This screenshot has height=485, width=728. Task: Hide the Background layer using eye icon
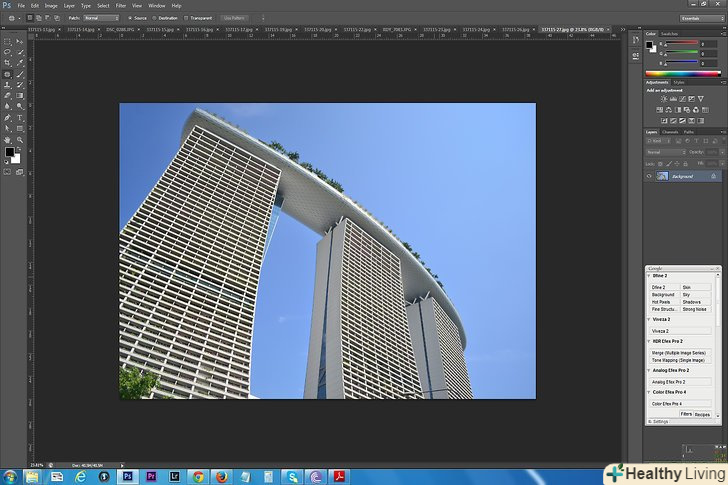coord(649,176)
